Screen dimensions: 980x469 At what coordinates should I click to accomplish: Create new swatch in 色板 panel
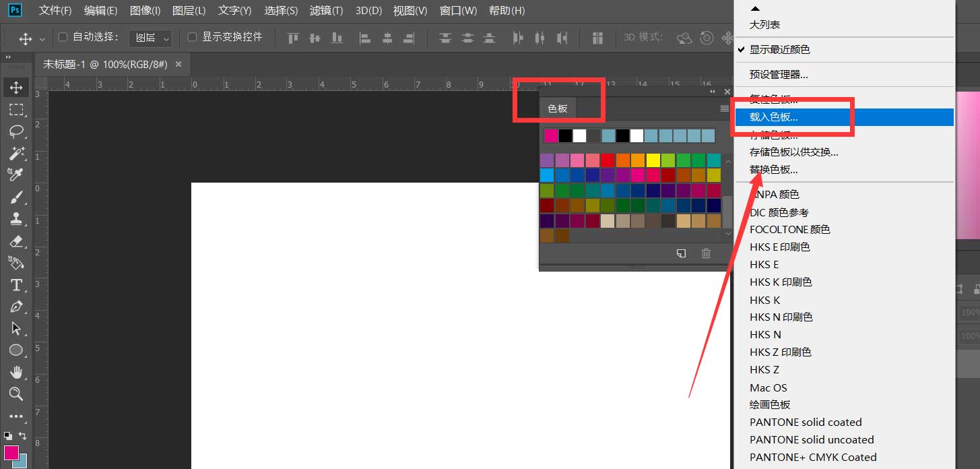click(682, 253)
